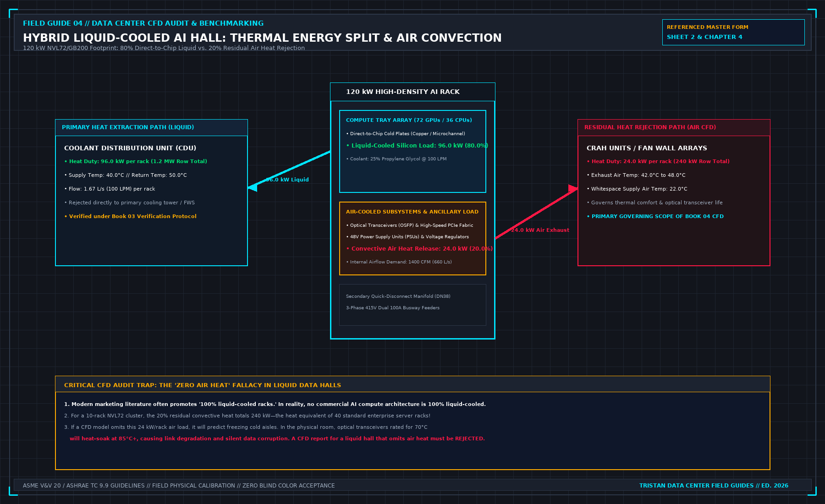Click the 'COMPUTE TRAY ARRAY' heading
The image size is (825, 504).
click(409, 120)
